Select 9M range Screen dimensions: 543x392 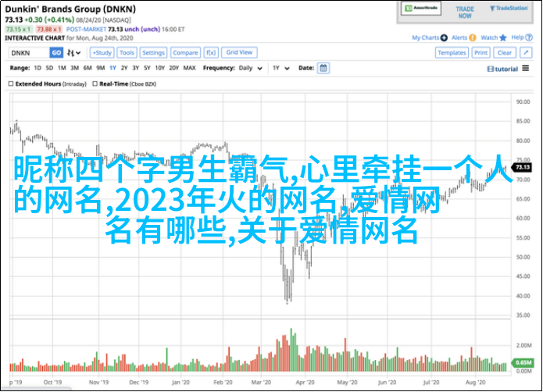click(x=101, y=68)
